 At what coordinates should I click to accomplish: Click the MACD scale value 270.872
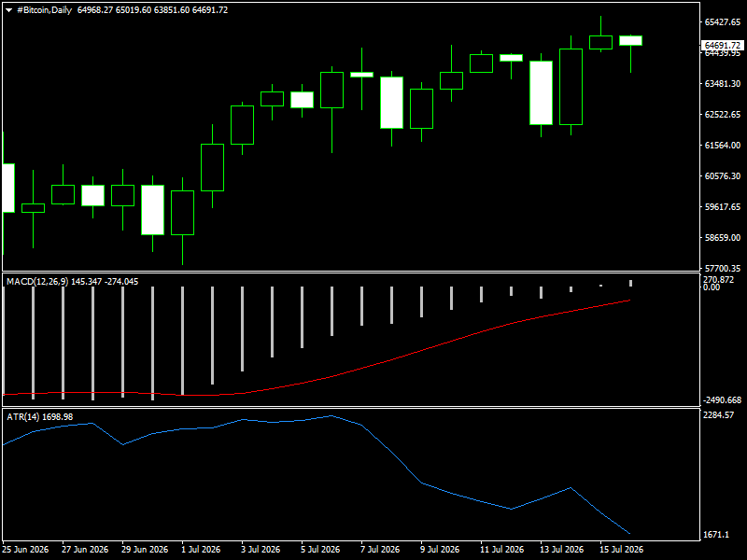718,279
